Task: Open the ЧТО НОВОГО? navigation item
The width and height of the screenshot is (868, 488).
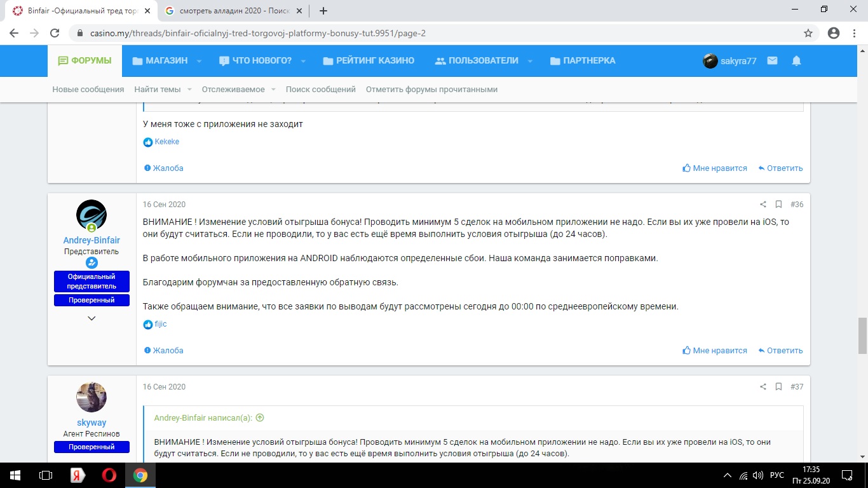Action: click(x=255, y=61)
